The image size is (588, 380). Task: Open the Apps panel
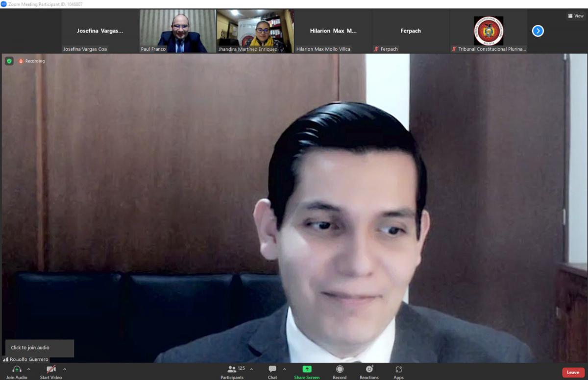point(398,370)
